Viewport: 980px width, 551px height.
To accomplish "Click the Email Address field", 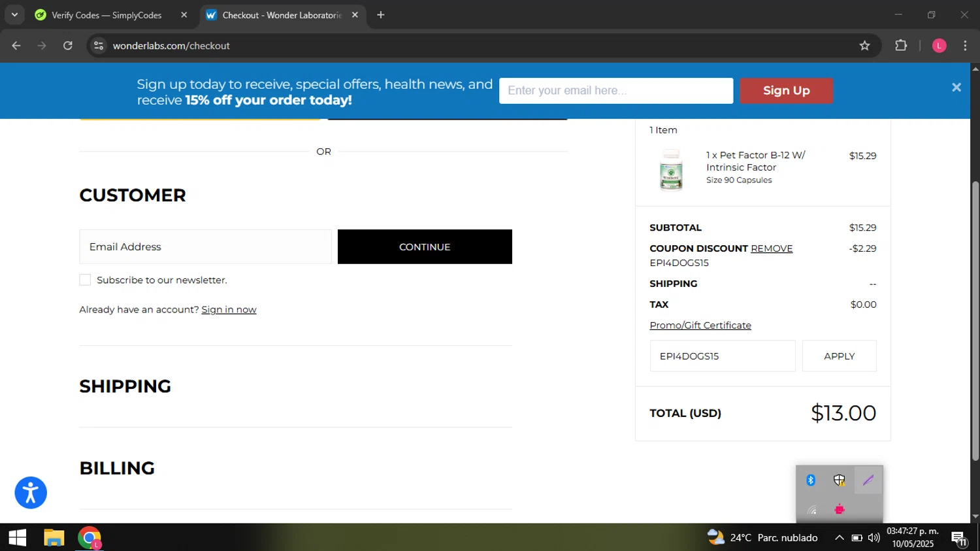I will (205, 246).
